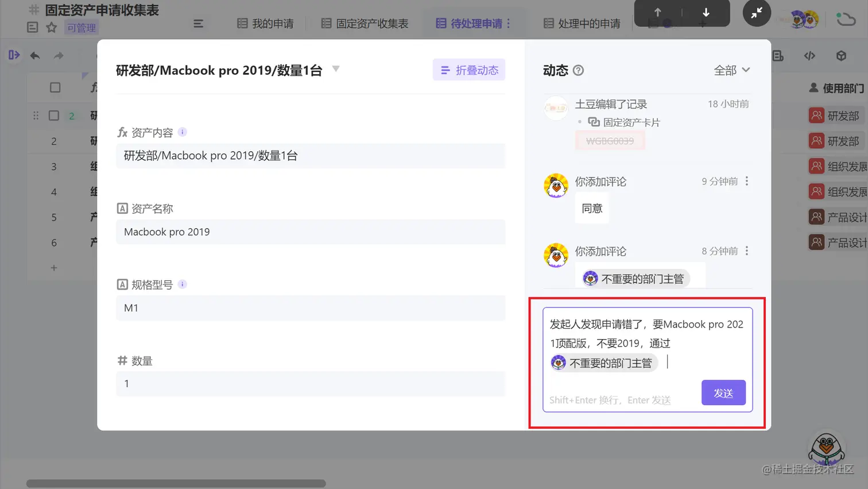Check the checkbox on row 2

click(53, 115)
